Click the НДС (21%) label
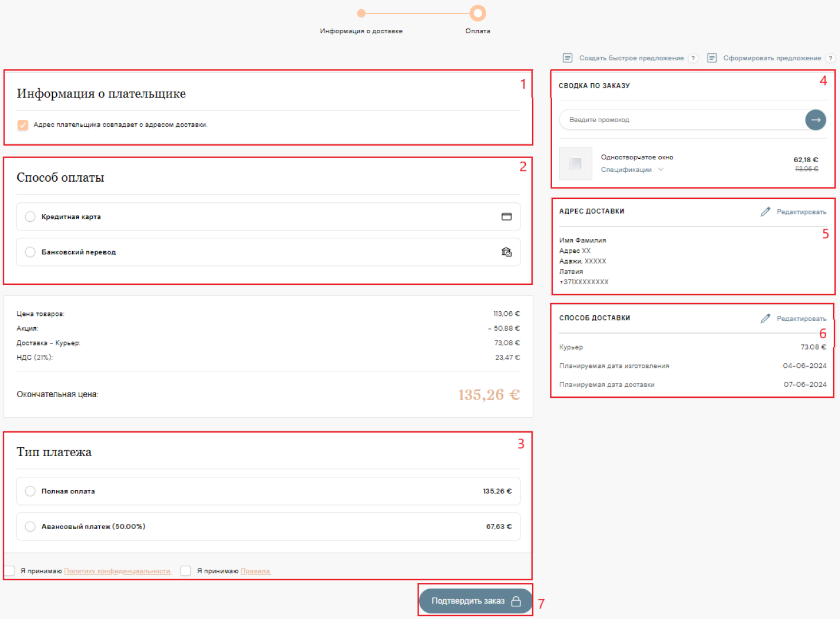The height and width of the screenshot is (619, 840). click(34, 357)
